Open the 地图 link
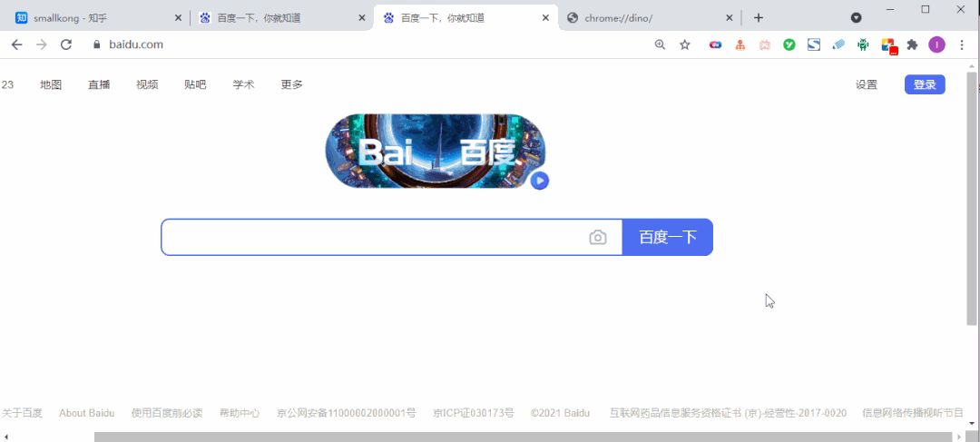The height and width of the screenshot is (442, 980). [x=51, y=84]
